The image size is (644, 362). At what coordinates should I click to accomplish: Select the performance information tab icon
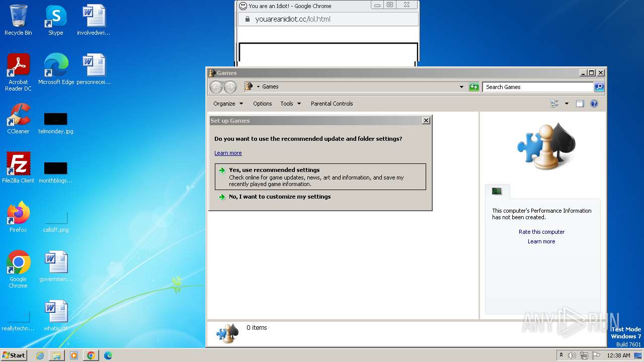[x=497, y=191]
